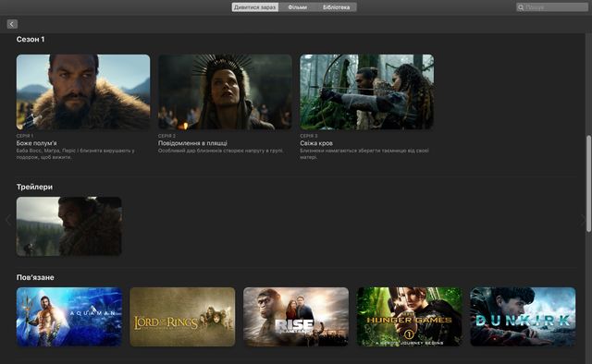The height and width of the screenshot is (364, 592).
Task: Open The Hunger Games related movie
Action: tap(409, 317)
